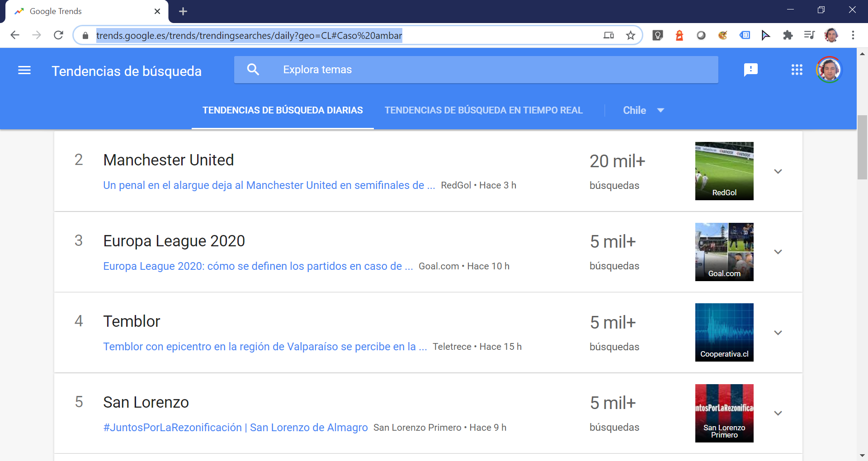Open the San Lorenzo Primero thumbnail image
The image size is (868, 461).
point(724,413)
